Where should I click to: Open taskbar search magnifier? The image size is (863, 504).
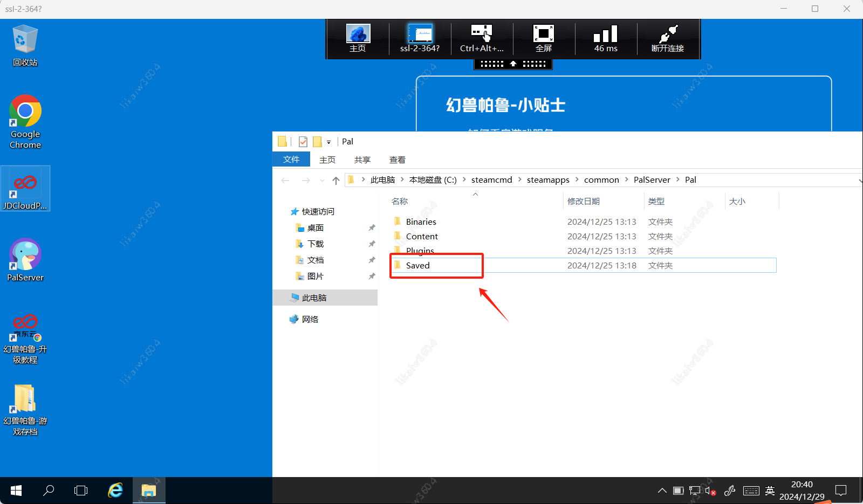[x=49, y=491]
